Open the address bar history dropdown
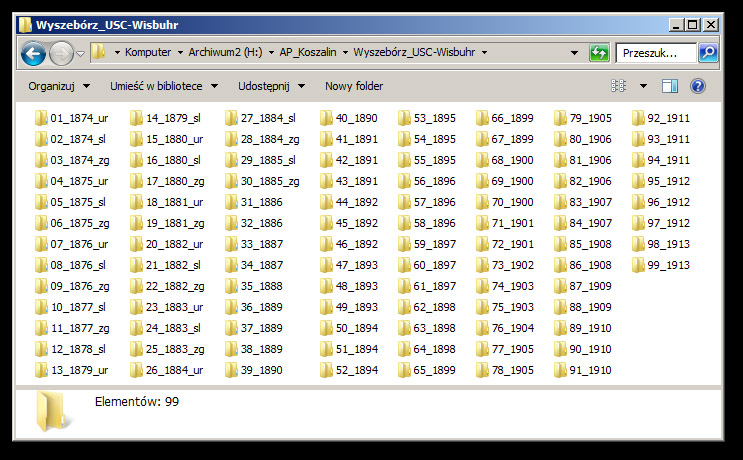This screenshot has height=460, width=743. (574, 53)
